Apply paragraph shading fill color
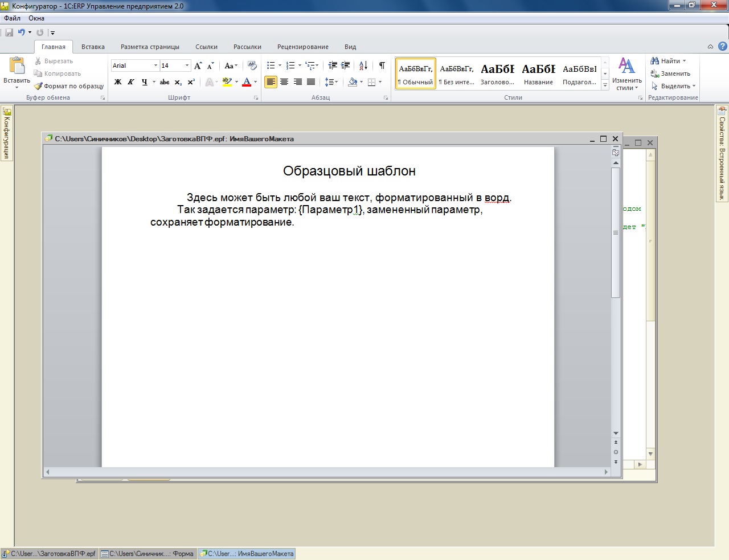This screenshot has width=729, height=560. pos(353,82)
